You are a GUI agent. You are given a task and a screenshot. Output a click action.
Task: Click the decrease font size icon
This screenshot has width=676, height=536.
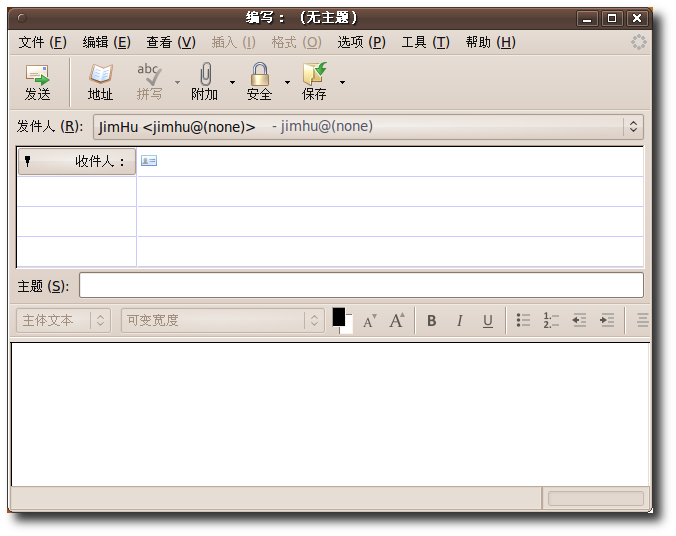369,321
